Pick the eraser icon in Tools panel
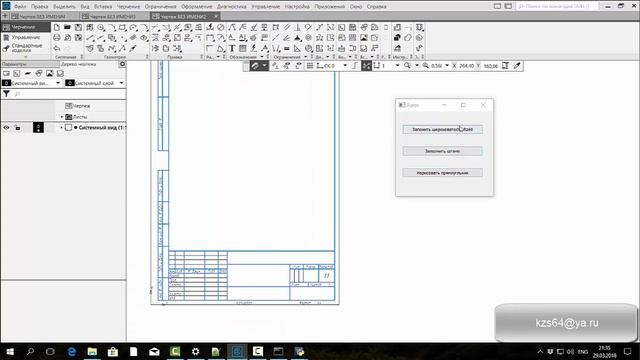640x360 pixels. point(408,38)
